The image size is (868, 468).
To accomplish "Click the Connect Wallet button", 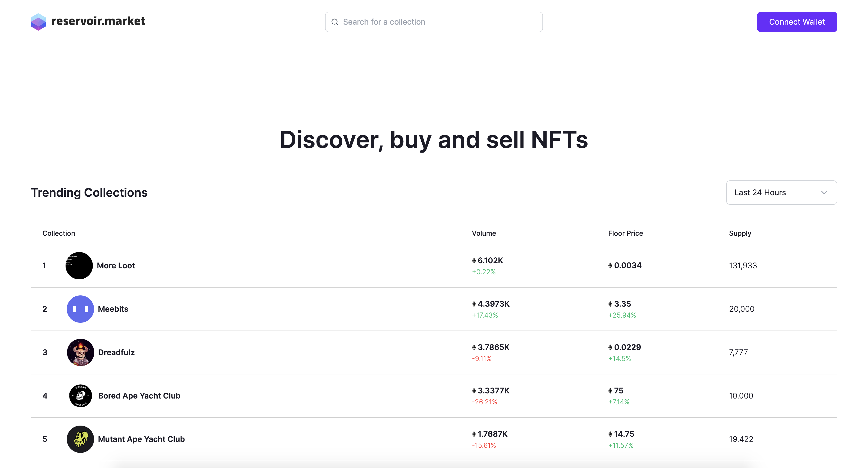I will click(x=797, y=22).
